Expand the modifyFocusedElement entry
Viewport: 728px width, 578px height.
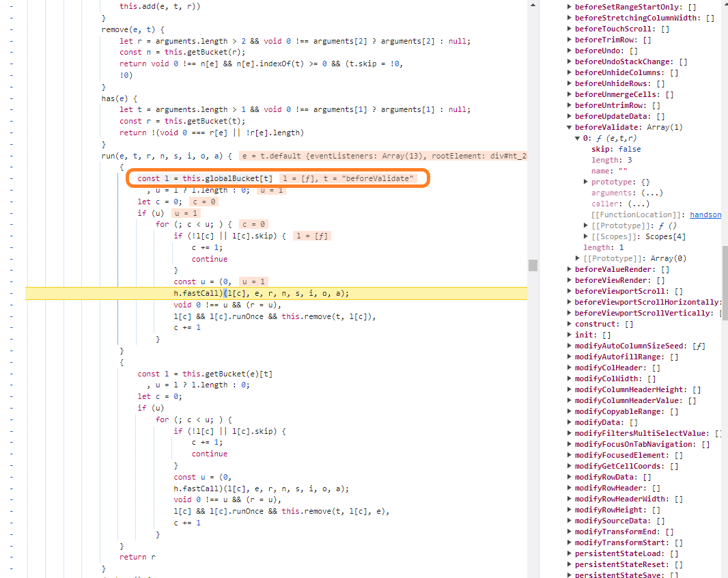pyautogui.click(x=569, y=455)
